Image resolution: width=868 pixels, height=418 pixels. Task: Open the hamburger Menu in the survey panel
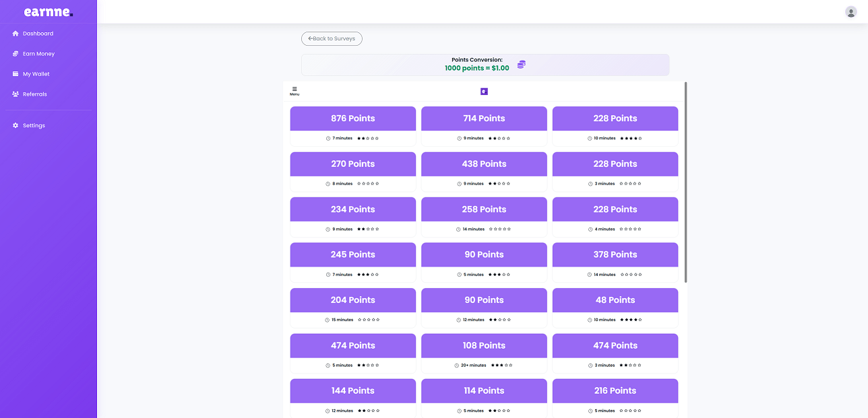[x=294, y=90]
